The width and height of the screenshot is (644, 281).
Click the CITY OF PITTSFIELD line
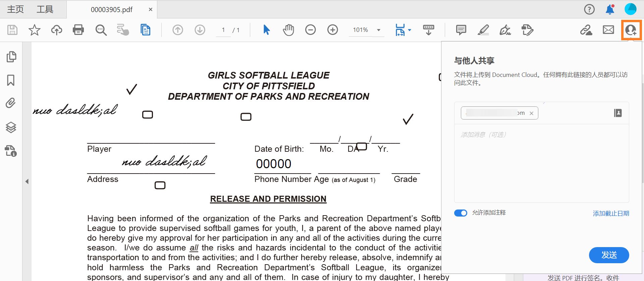point(269,86)
